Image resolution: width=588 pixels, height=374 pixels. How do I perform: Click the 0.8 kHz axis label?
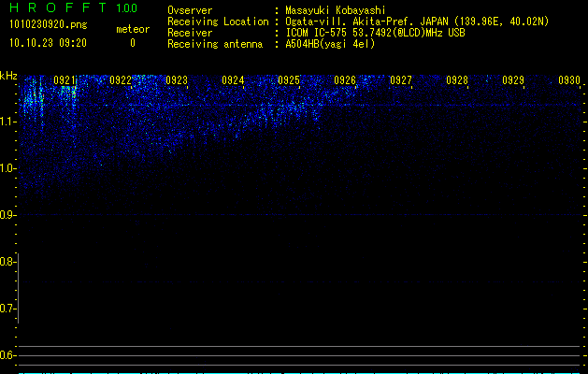click(x=7, y=262)
